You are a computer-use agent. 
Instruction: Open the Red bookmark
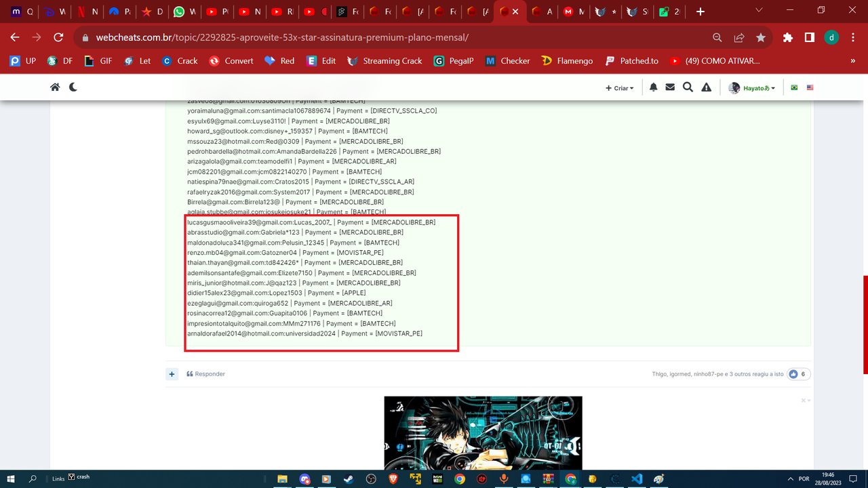[279, 61]
